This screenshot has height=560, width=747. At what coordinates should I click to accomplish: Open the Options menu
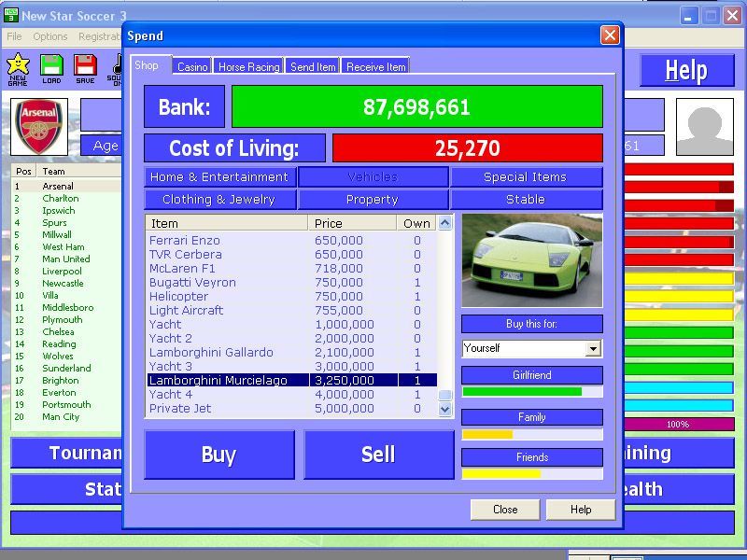pyautogui.click(x=50, y=36)
